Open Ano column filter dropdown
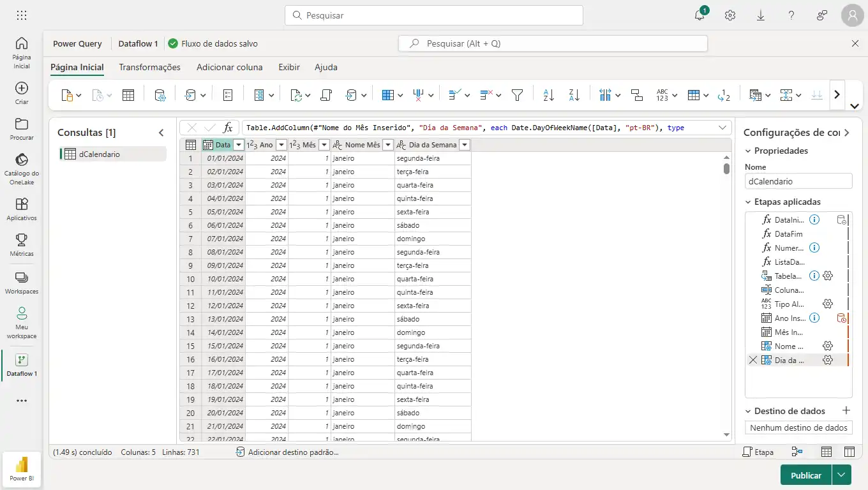Viewport: 868px width, 490px height. (x=281, y=145)
